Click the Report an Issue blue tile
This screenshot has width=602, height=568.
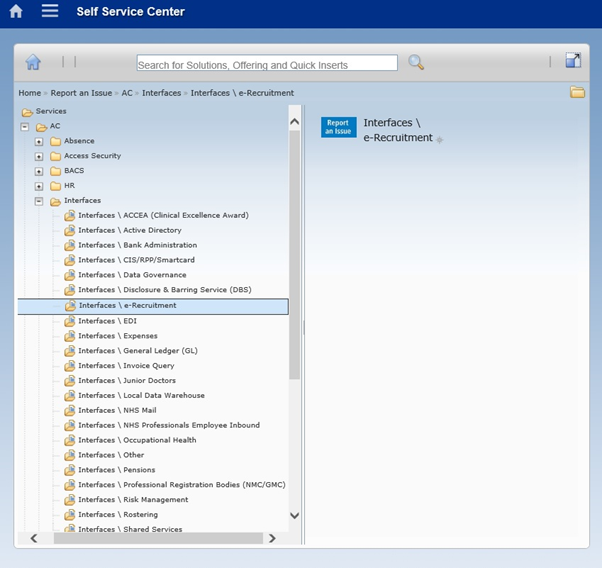(339, 127)
